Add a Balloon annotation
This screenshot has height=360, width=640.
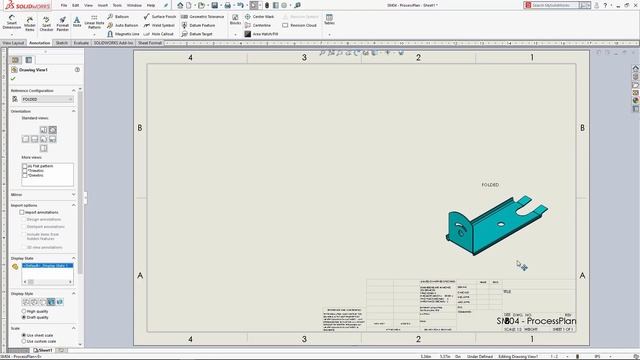point(118,16)
